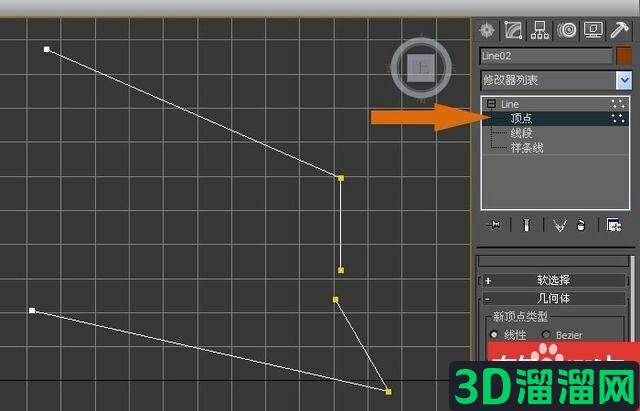The width and height of the screenshot is (640, 411).
Task: Open the orange object color swatch
Action: (x=623, y=56)
